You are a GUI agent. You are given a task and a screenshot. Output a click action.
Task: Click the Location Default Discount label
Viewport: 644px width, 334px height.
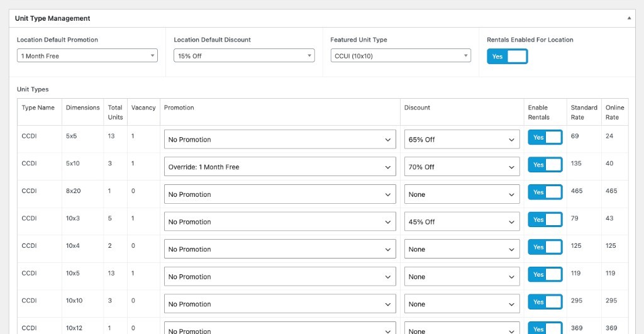(x=212, y=40)
